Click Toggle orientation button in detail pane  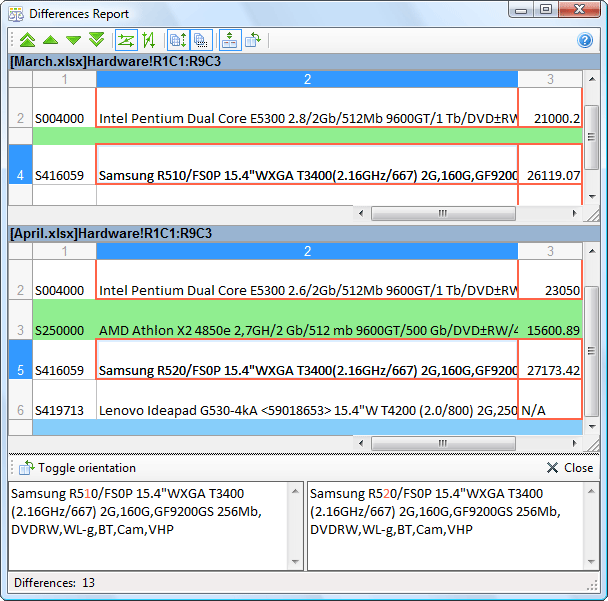pyautogui.click(x=78, y=468)
